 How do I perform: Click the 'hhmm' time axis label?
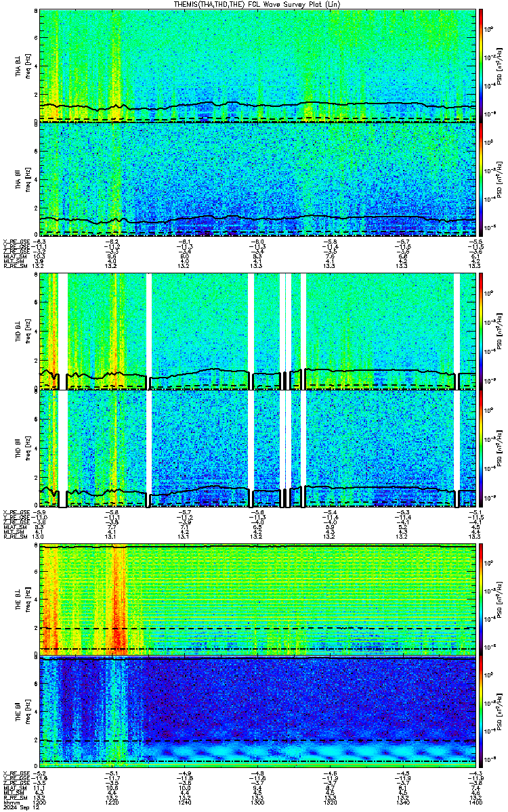pyautogui.click(x=10, y=802)
